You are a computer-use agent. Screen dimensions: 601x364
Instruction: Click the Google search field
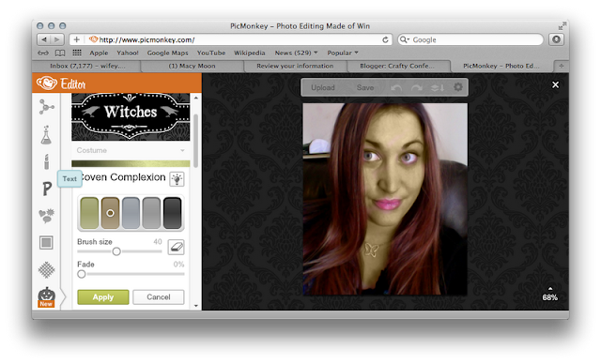tap(470, 39)
